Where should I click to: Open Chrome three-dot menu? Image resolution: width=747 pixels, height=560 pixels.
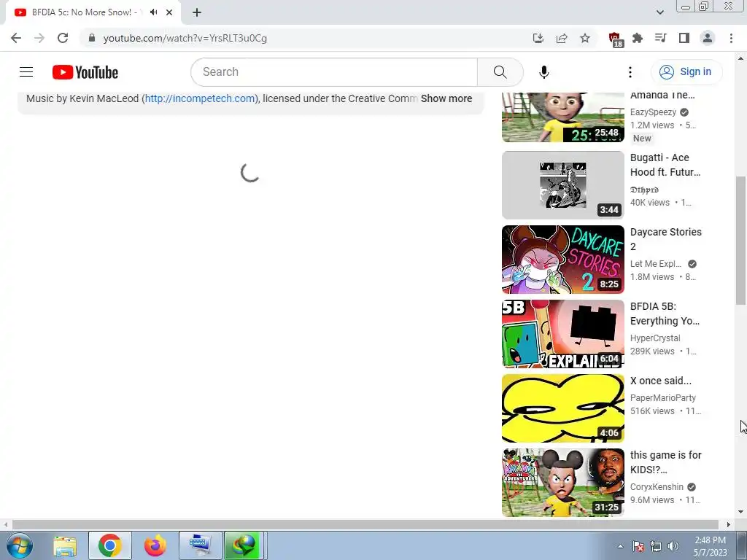tap(731, 38)
